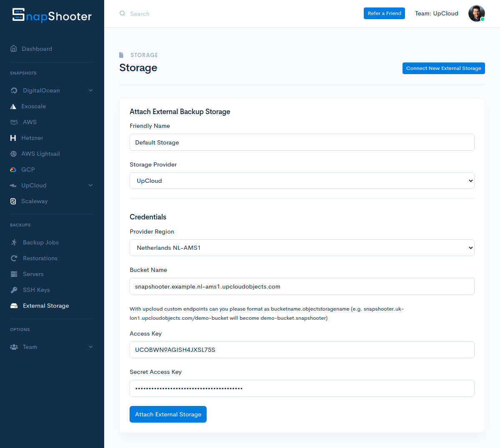Click the GCP cloud icon

(13, 169)
